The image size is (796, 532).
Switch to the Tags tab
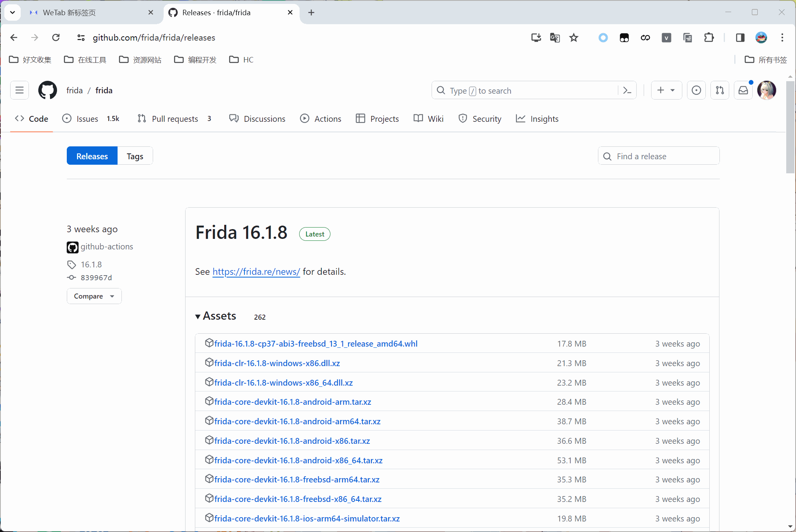135,156
